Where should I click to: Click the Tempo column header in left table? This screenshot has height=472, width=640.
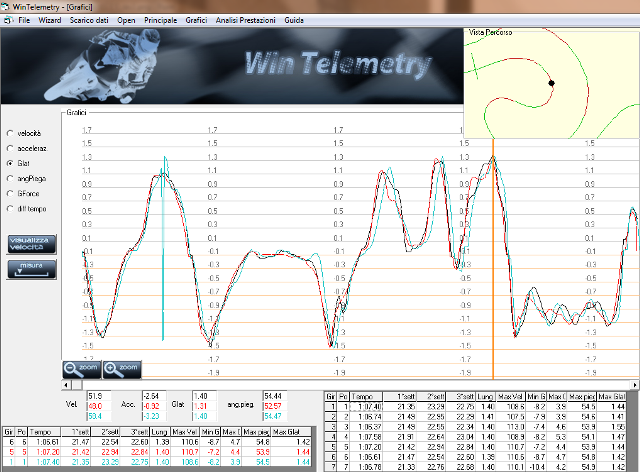pos(44,432)
